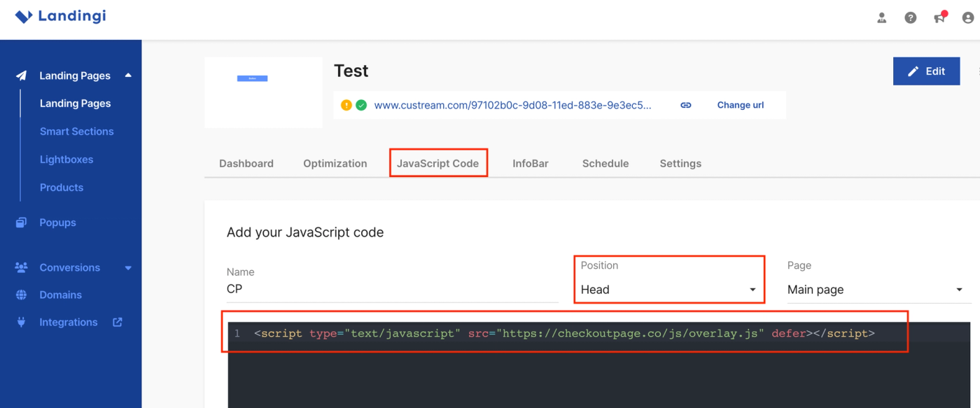Viewport: 980px width, 408px height.
Task: Open Integrations external link icon
Action: coord(118,322)
